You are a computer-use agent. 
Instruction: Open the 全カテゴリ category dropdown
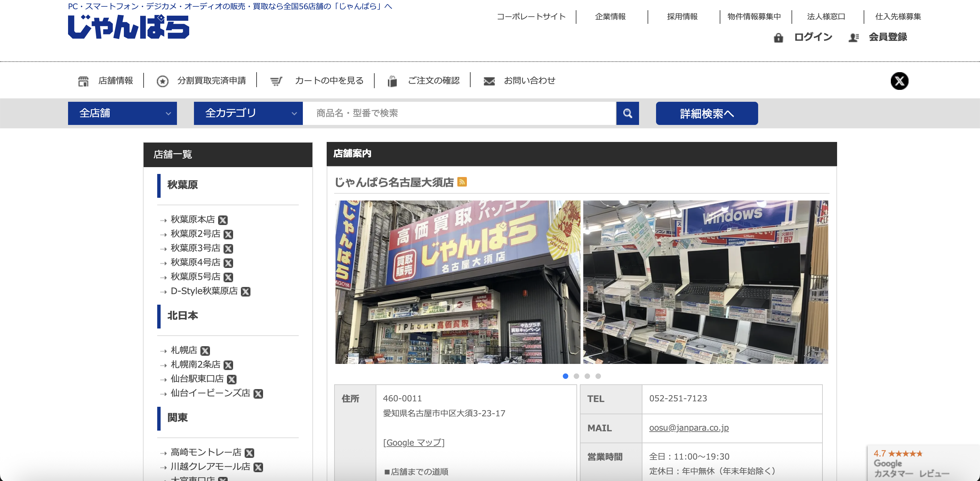pyautogui.click(x=248, y=113)
